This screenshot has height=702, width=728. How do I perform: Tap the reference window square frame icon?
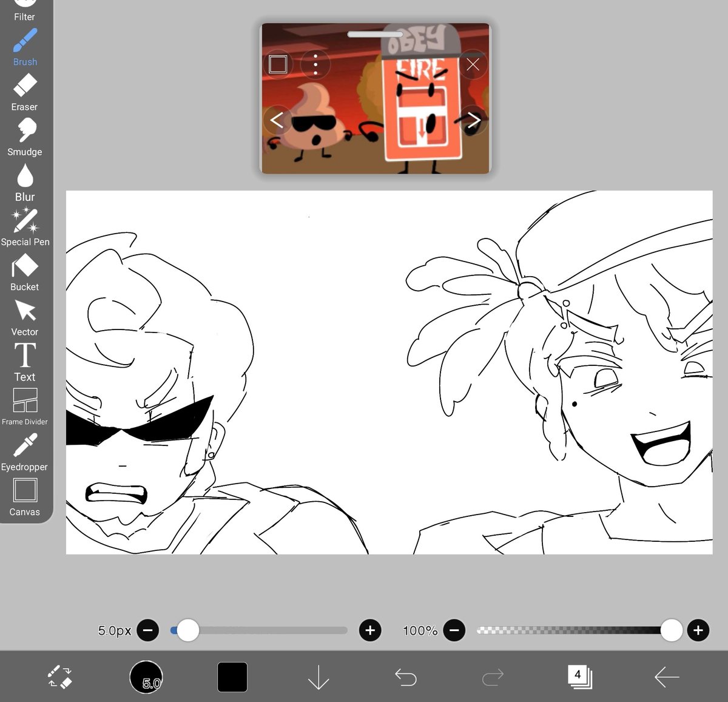click(278, 64)
